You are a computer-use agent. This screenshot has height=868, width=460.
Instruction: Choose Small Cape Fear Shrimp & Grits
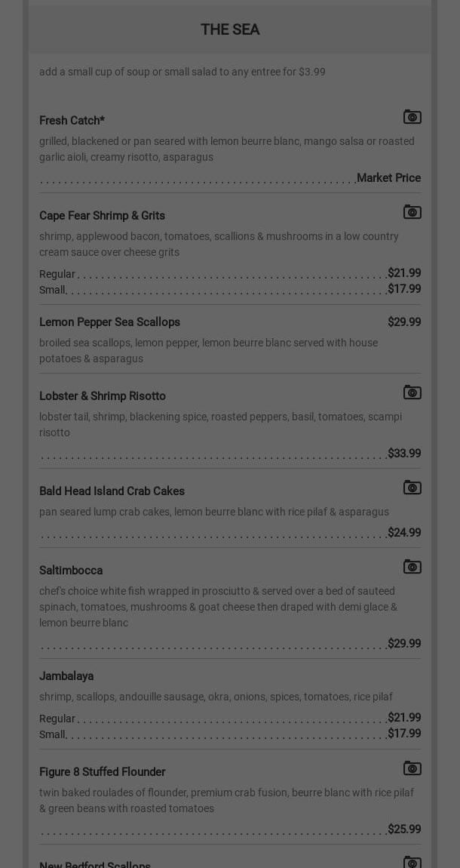click(53, 290)
